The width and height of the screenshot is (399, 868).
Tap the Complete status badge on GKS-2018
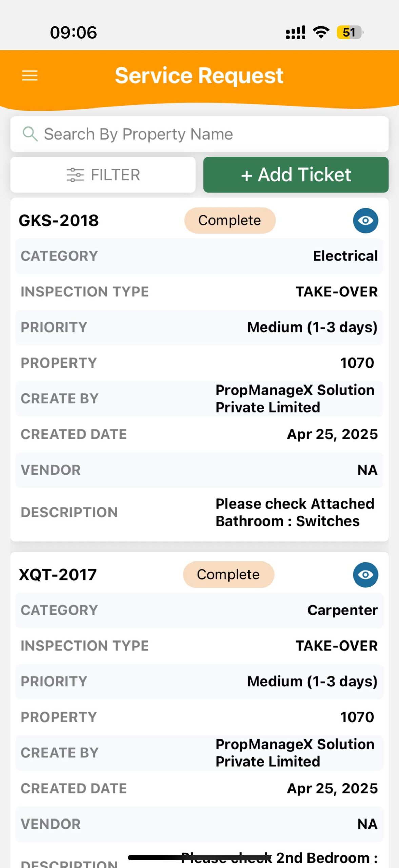tap(230, 220)
